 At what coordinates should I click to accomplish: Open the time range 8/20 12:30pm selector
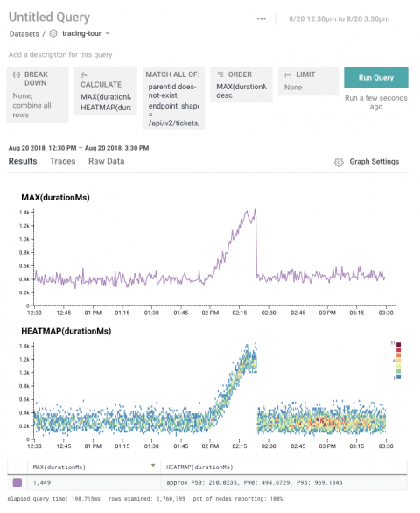[339, 19]
